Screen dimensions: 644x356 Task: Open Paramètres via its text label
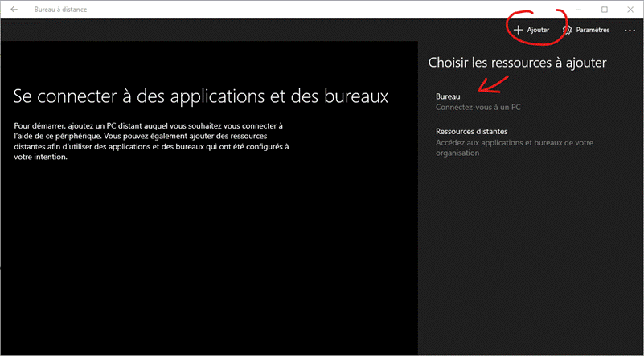point(593,30)
